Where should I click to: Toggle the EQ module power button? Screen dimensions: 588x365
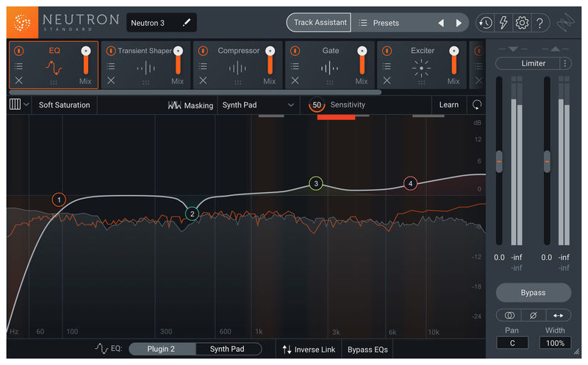pyautogui.click(x=19, y=51)
